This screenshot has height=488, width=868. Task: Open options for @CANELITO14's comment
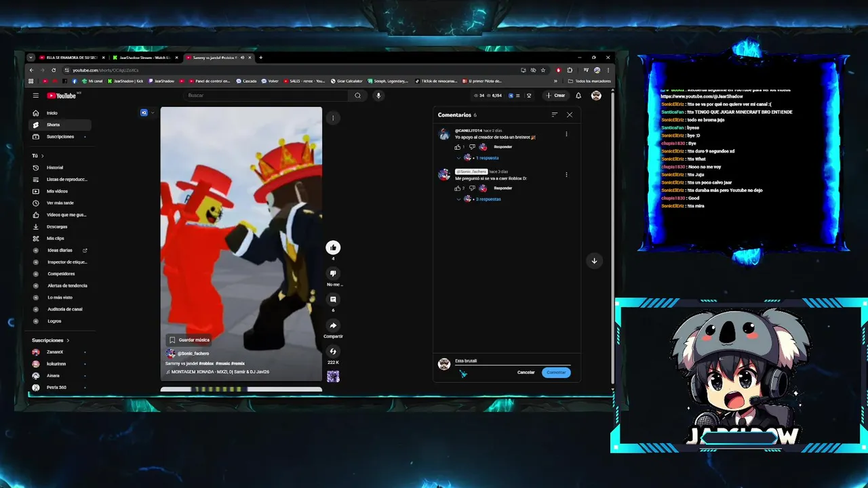566,134
